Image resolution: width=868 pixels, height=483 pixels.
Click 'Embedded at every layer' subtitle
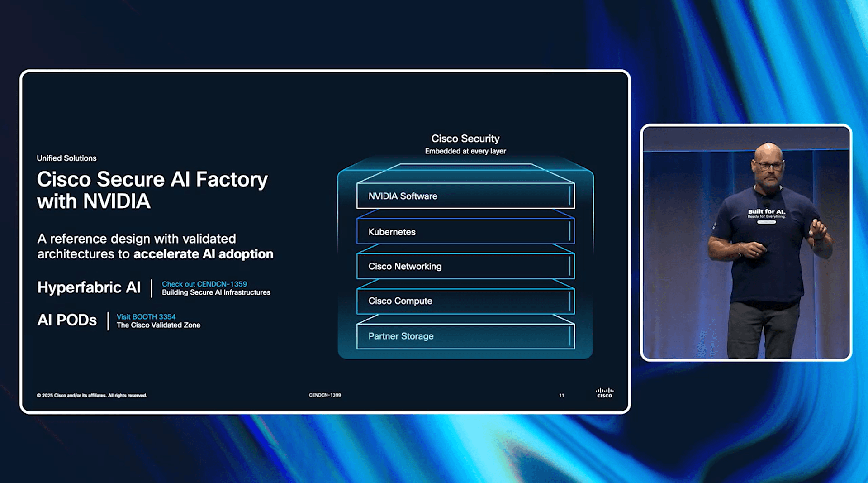click(x=465, y=151)
